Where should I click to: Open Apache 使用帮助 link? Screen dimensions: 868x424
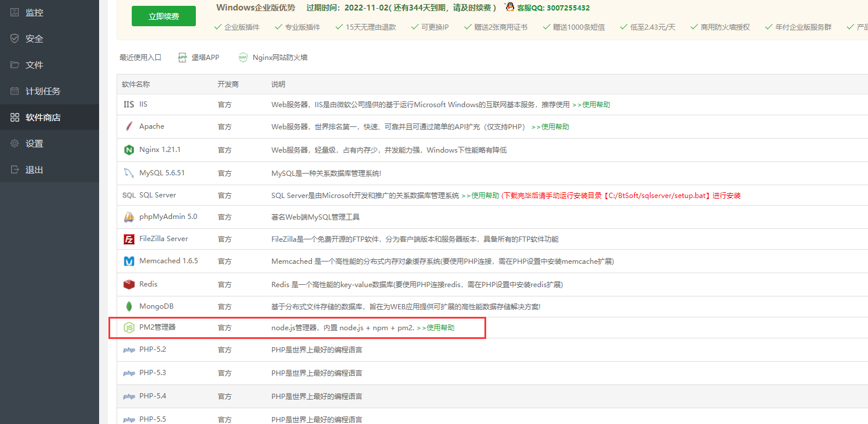[550, 126]
